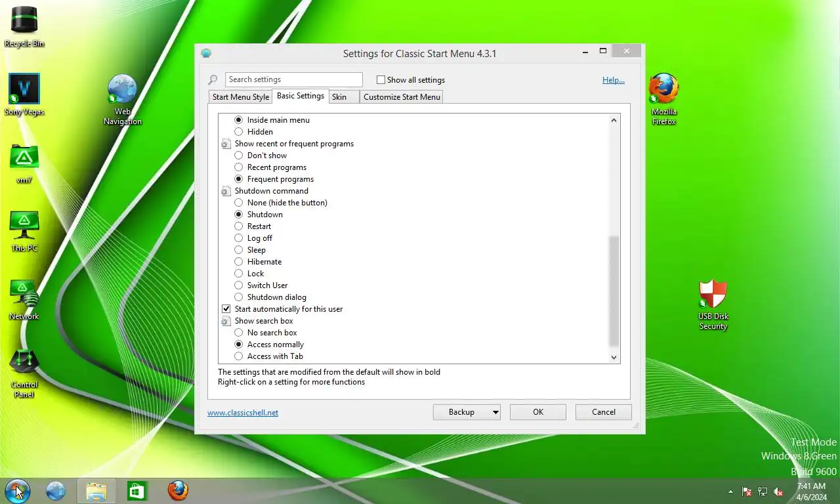Set shutdown command to Log off
Viewport: 840px width, 504px height.
(x=239, y=238)
